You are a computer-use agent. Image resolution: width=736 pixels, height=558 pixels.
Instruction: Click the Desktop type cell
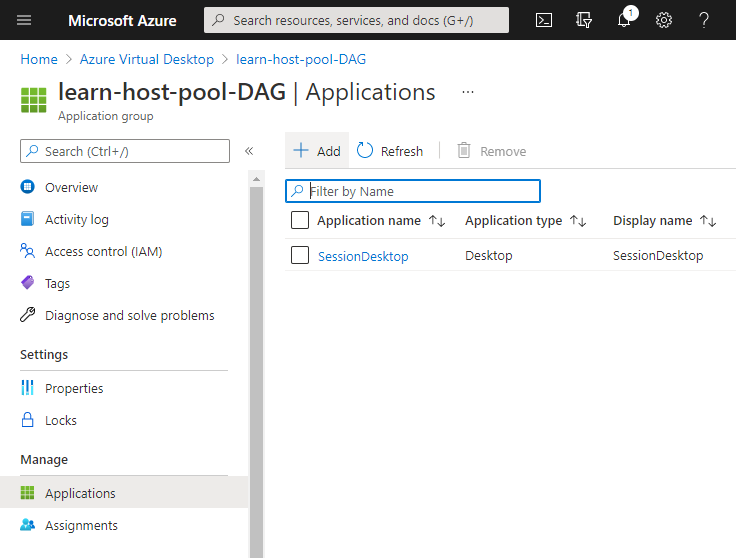click(489, 255)
